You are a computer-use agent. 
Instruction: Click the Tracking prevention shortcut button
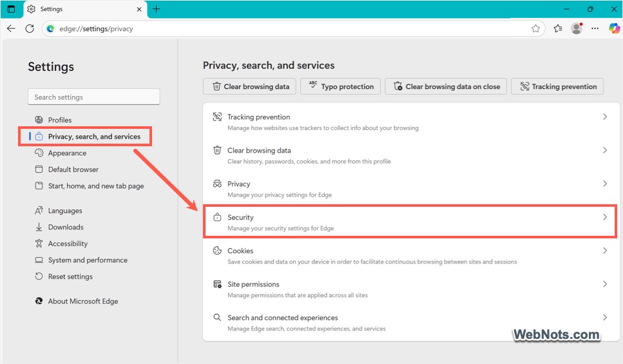(x=557, y=86)
